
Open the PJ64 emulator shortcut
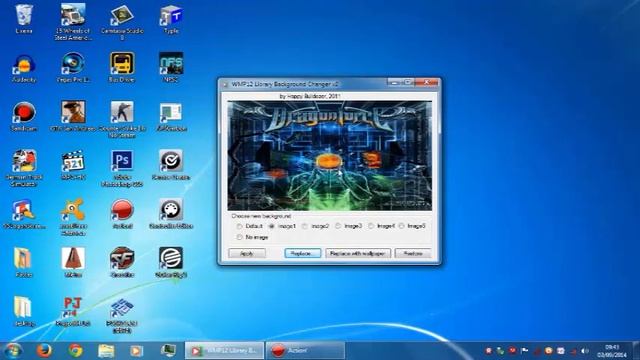coord(73,311)
